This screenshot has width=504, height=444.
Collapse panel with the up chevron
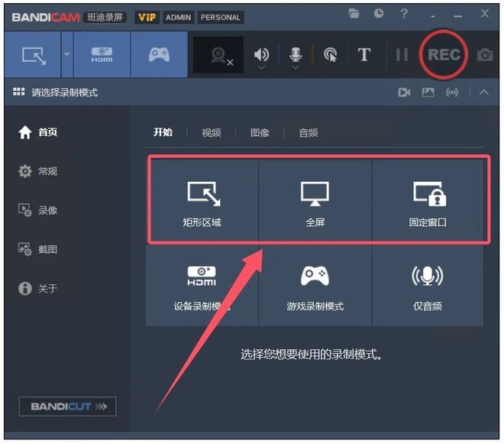click(483, 92)
